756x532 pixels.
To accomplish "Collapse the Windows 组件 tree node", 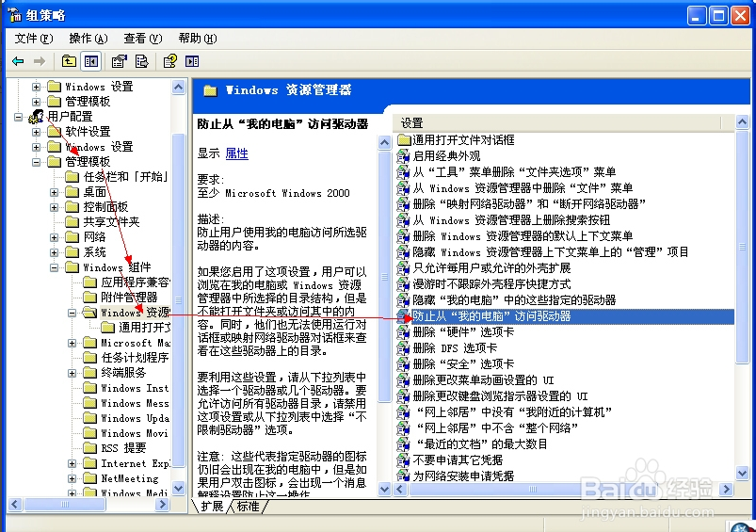I will point(54,267).
